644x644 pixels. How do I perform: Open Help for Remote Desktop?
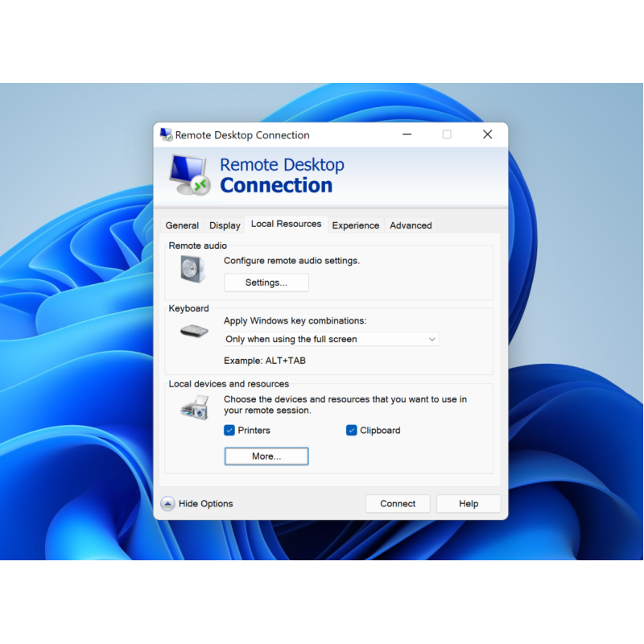point(469,504)
